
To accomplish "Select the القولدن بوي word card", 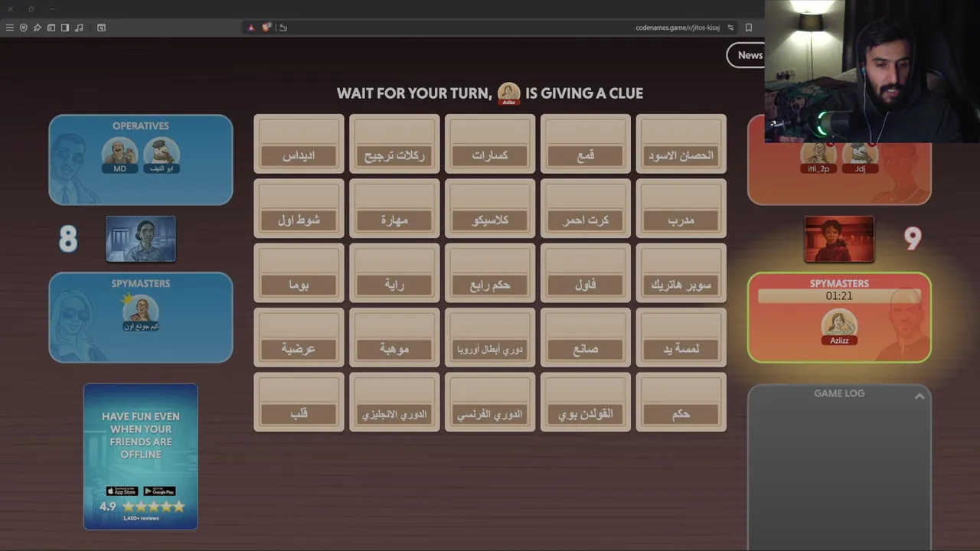I will (586, 403).
